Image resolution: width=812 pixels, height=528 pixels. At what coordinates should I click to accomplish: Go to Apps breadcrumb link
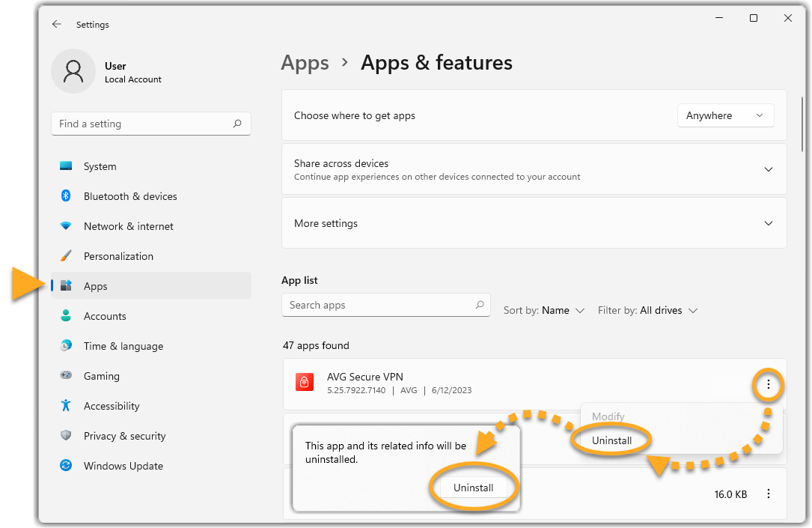click(305, 63)
